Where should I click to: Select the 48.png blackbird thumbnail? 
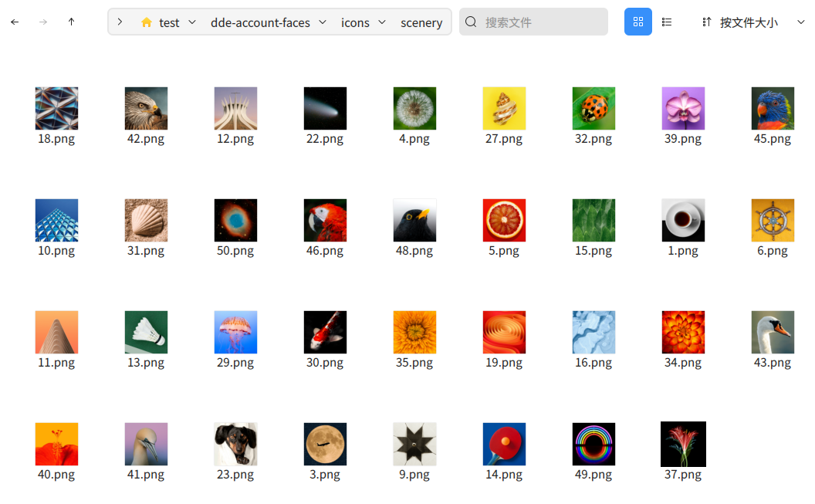[x=414, y=220]
